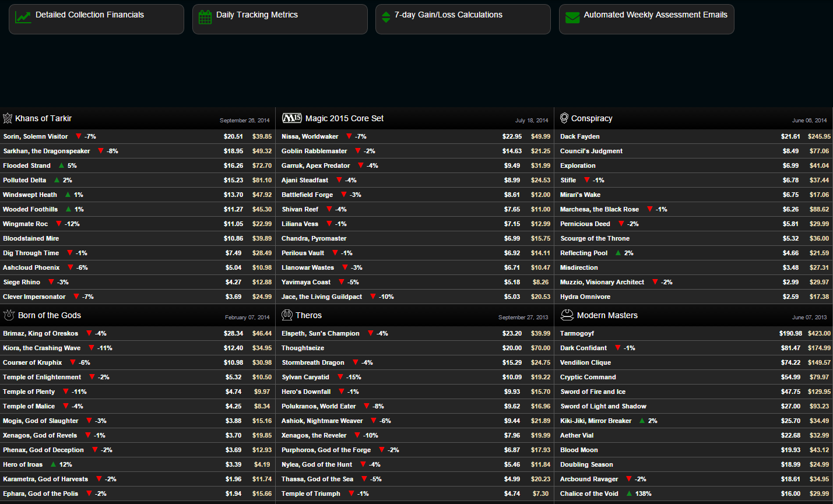Click Thoughtseize's $70.00 price
The width and height of the screenshot is (833, 504).
click(x=540, y=348)
